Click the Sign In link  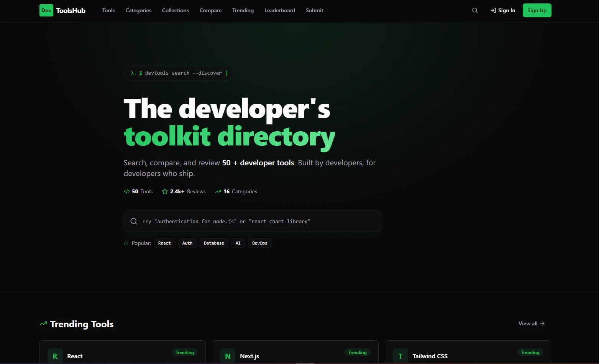pos(502,10)
